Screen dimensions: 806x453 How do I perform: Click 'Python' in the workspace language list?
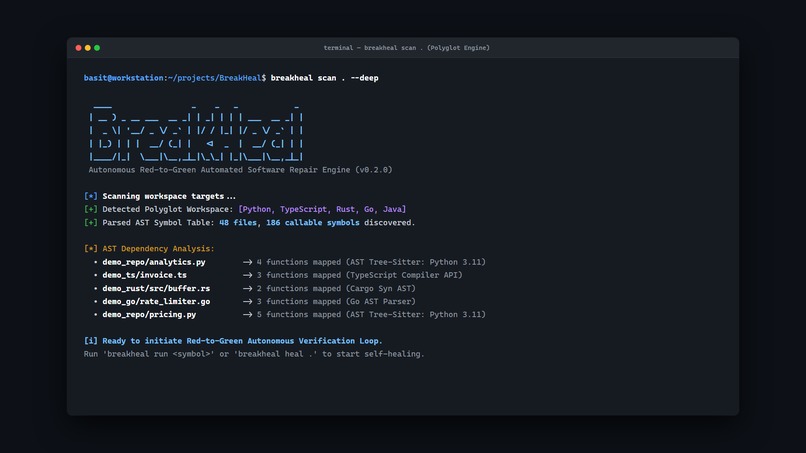(x=257, y=209)
